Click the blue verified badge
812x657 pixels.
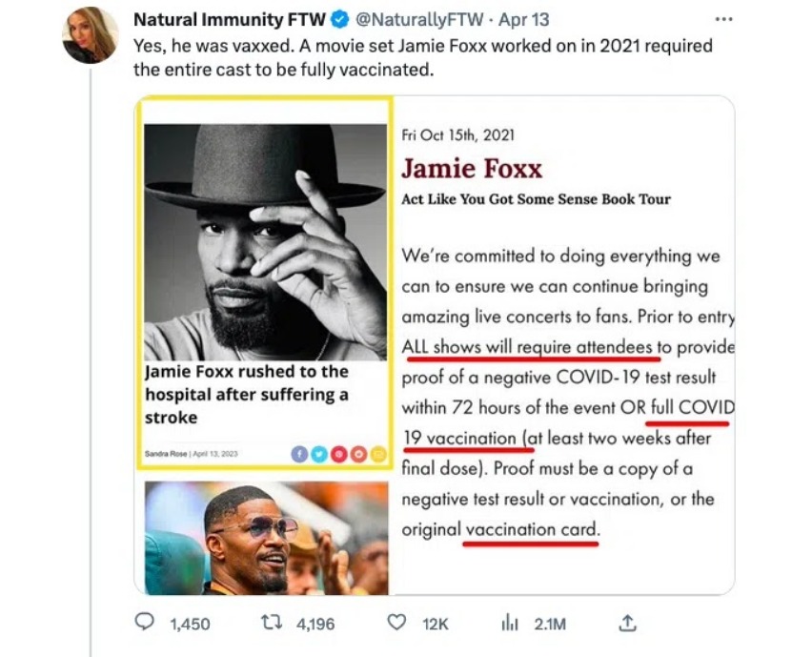point(339,20)
